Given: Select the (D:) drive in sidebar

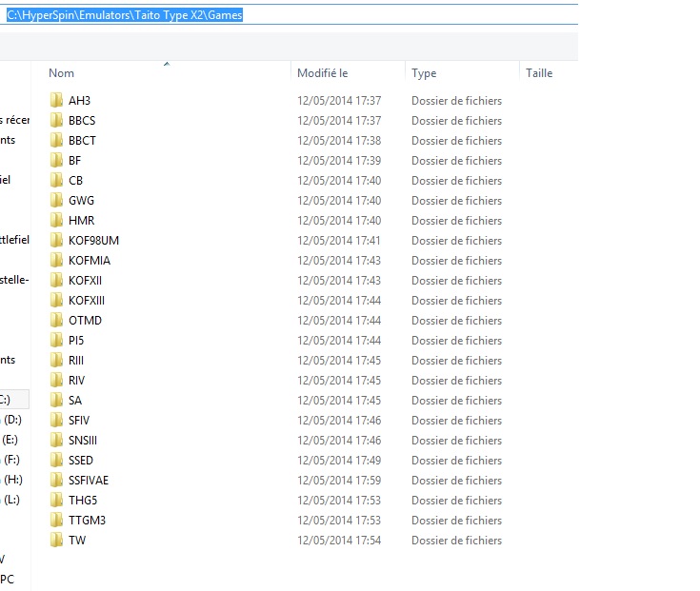Looking at the screenshot, I should 12,420.
